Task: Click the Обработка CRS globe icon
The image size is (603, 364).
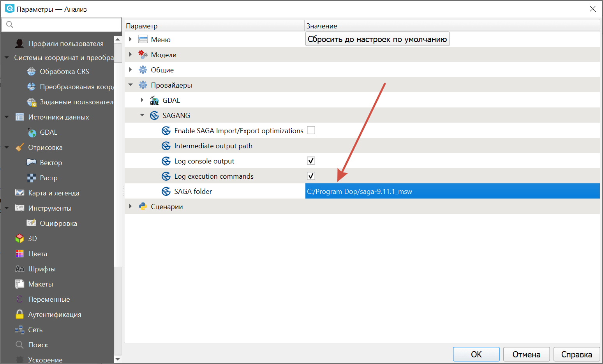Action: point(31,72)
